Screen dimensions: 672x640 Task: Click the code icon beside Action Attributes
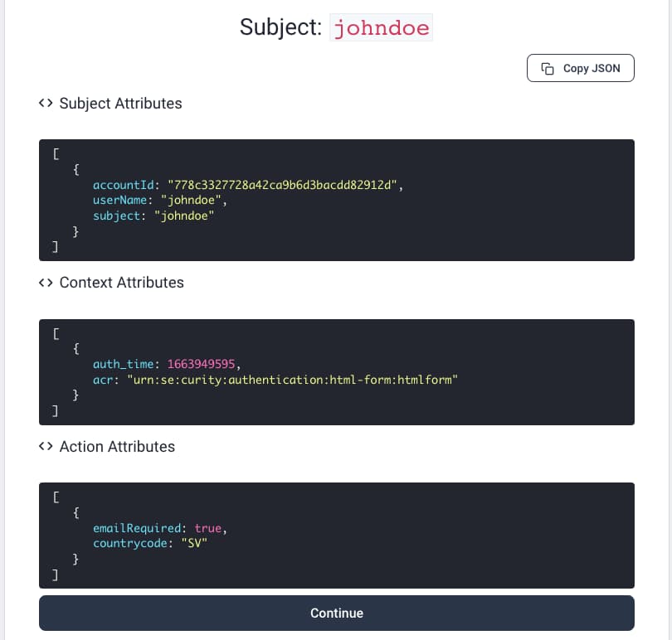tap(46, 447)
